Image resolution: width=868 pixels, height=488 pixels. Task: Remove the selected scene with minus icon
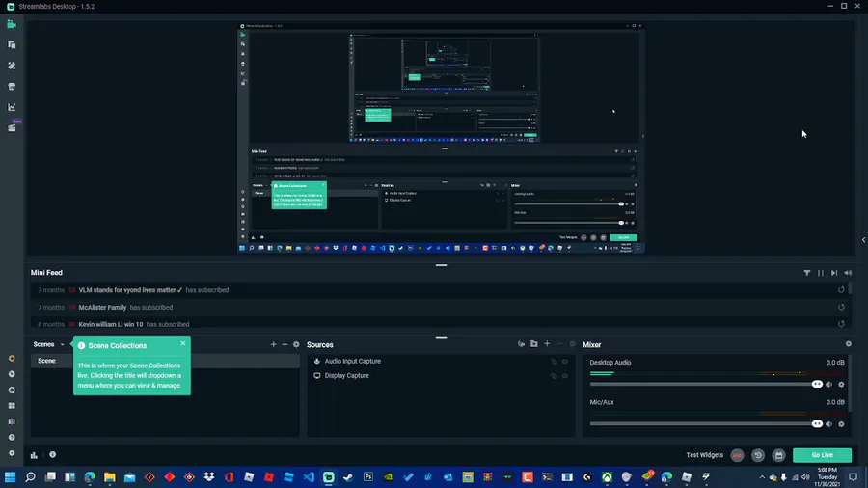(285, 344)
